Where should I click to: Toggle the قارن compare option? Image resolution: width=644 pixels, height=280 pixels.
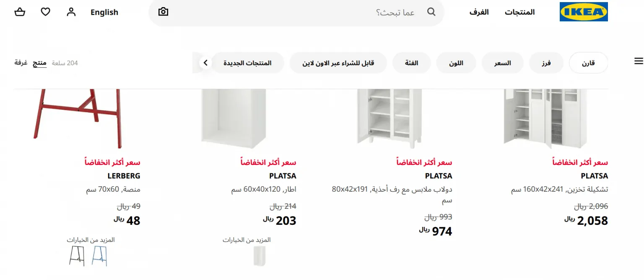pyautogui.click(x=588, y=63)
